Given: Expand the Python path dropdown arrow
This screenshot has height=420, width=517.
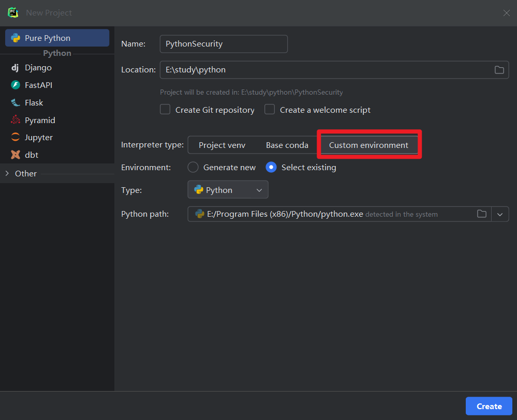Looking at the screenshot, I should click(x=499, y=214).
